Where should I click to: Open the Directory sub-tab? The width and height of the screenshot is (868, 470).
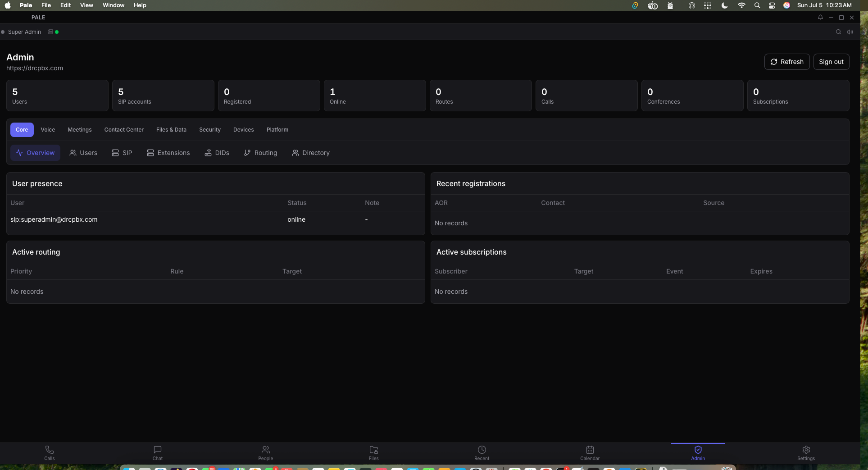tap(311, 153)
